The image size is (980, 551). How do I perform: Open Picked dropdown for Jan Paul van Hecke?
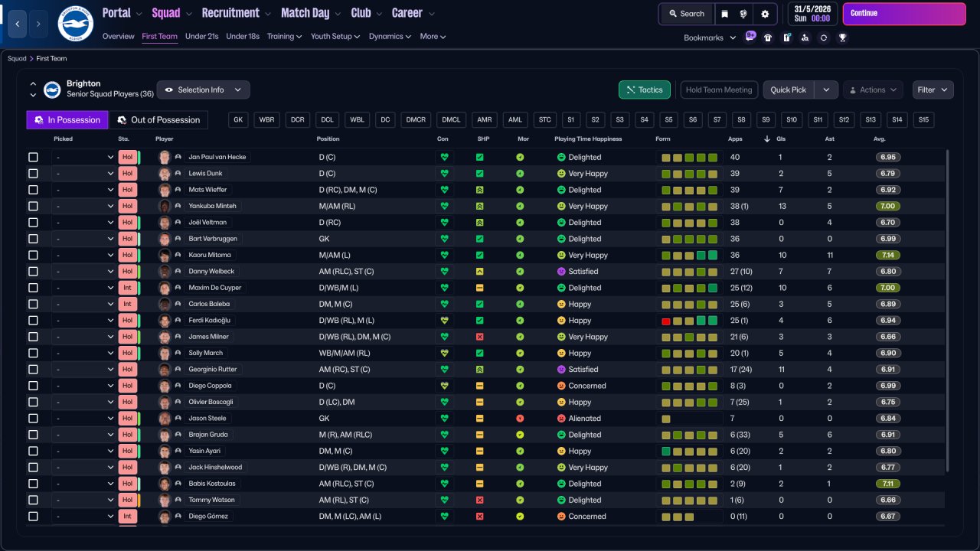84,157
